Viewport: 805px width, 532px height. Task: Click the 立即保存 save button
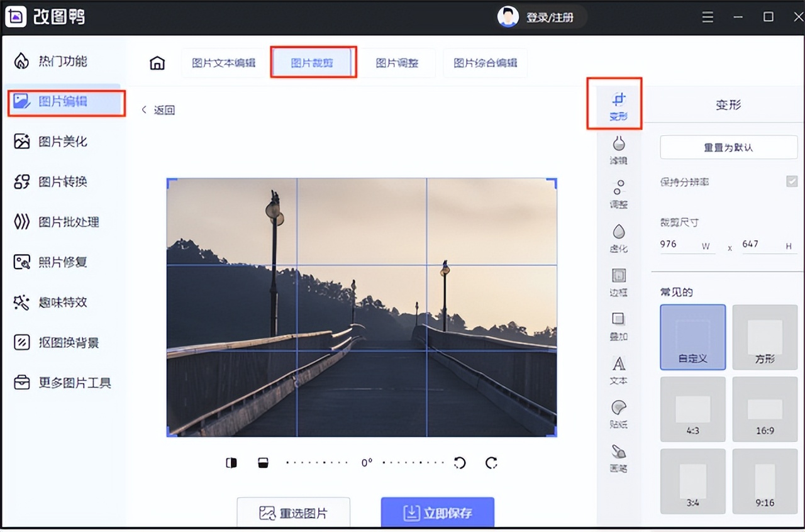[x=437, y=513]
